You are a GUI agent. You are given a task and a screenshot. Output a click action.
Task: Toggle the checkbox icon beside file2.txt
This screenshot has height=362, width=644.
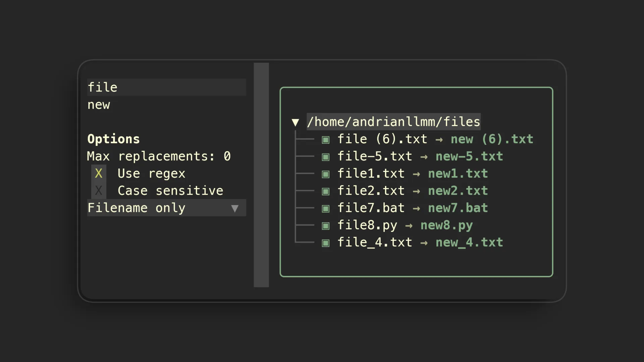325,191
